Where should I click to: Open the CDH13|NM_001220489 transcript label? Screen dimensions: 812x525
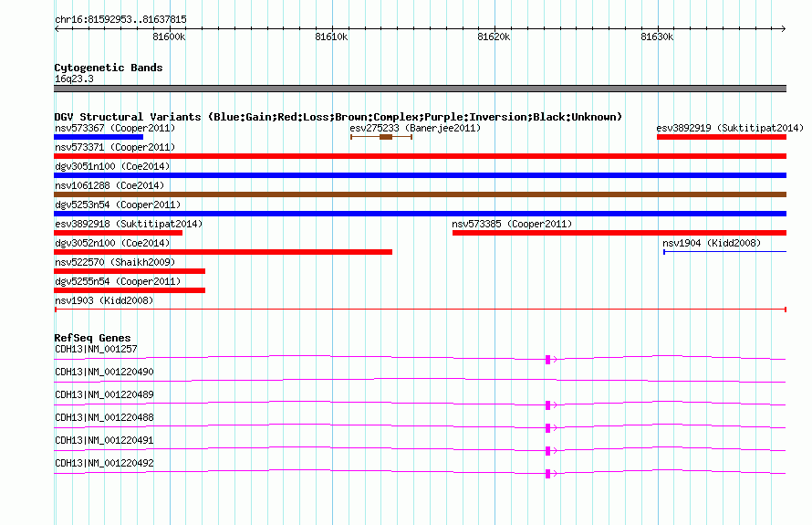click(104, 394)
